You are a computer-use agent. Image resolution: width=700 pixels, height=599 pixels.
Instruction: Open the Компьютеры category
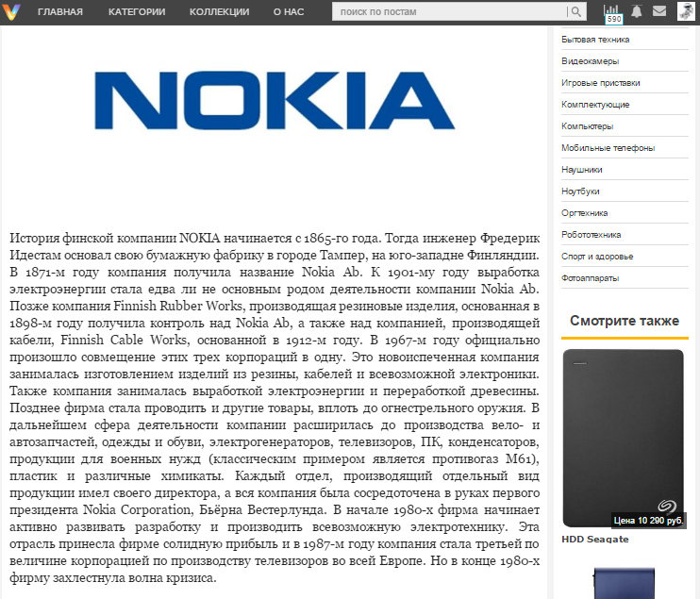(587, 126)
